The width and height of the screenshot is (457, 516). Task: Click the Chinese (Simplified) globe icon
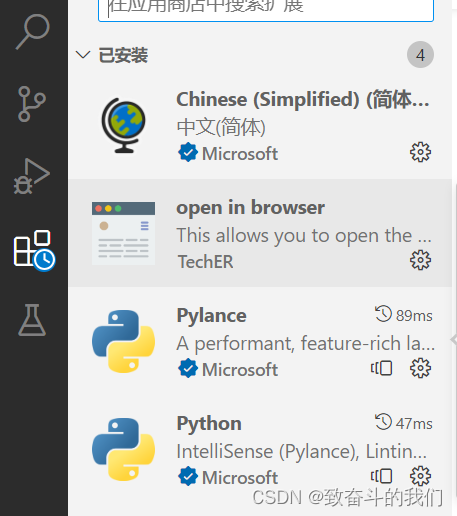(x=123, y=125)
